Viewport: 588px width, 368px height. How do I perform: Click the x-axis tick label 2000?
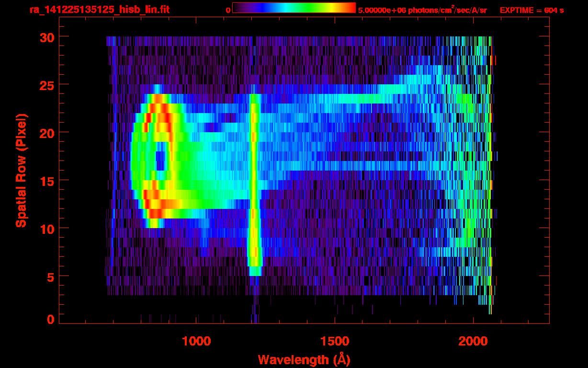pyautogui.click(x=473, y=341)
